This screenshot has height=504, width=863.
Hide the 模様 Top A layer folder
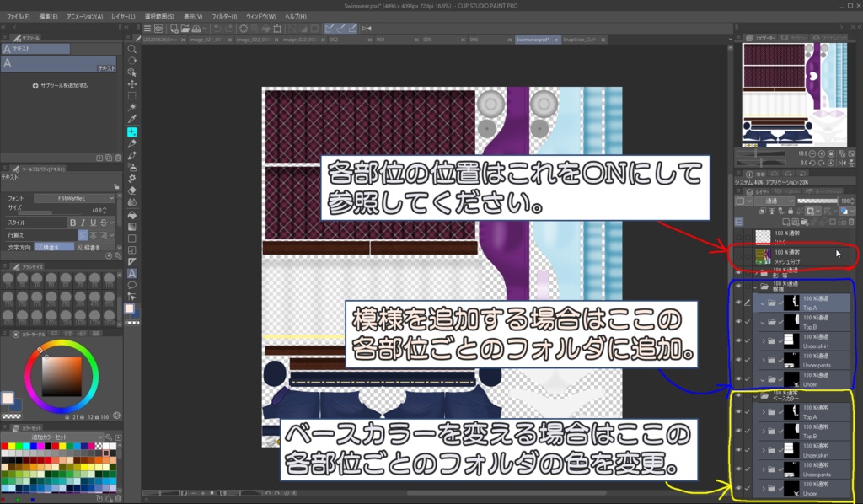pos(738,303)
